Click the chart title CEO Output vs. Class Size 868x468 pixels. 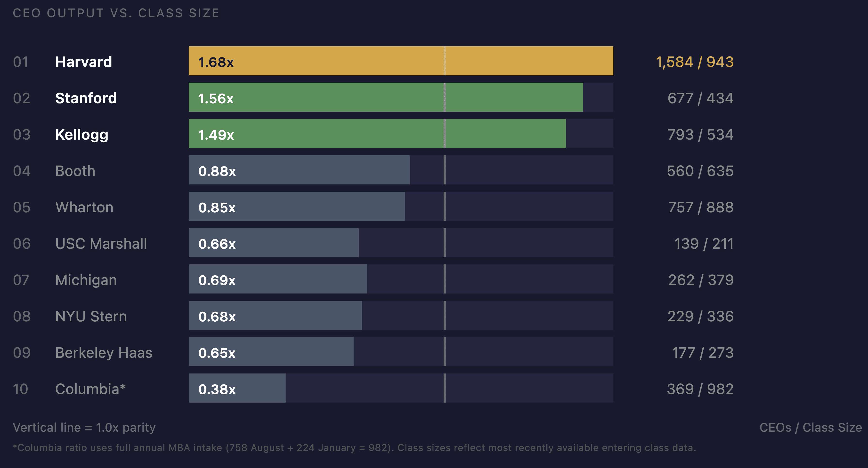coord(116,13)
